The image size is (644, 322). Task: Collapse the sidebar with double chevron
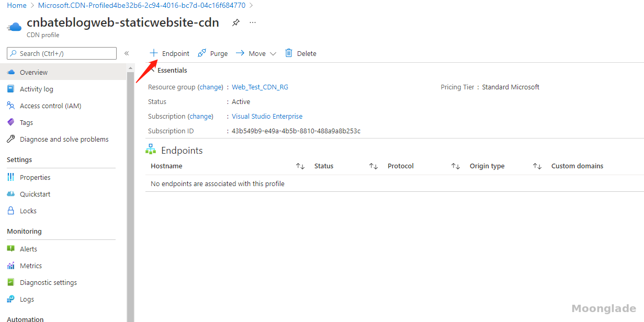point(127,53)
